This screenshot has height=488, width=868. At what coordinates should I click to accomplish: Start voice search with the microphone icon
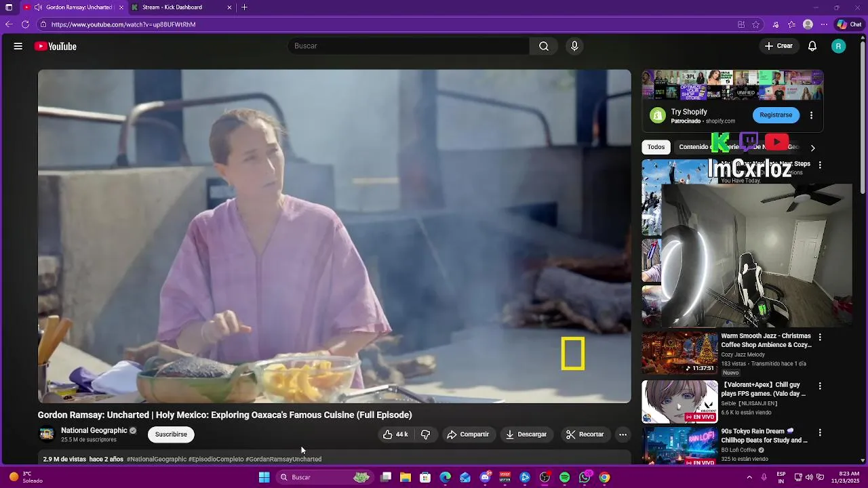574,46
